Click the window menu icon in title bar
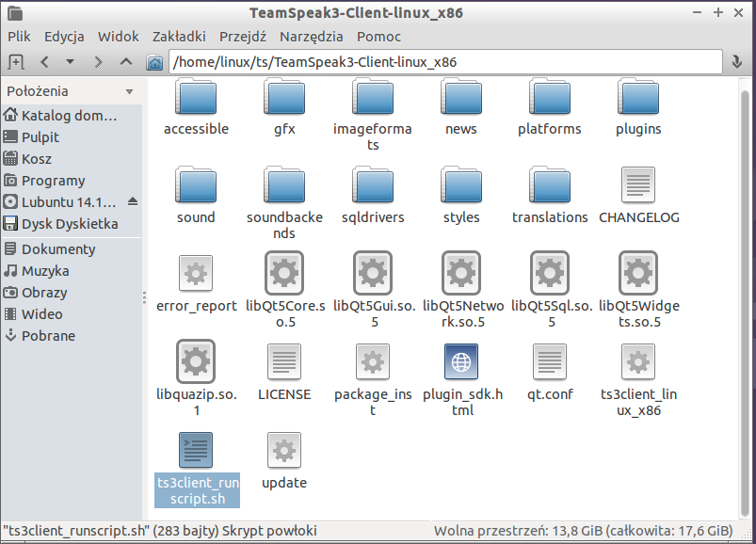756x544 pixels. [15, 12]
